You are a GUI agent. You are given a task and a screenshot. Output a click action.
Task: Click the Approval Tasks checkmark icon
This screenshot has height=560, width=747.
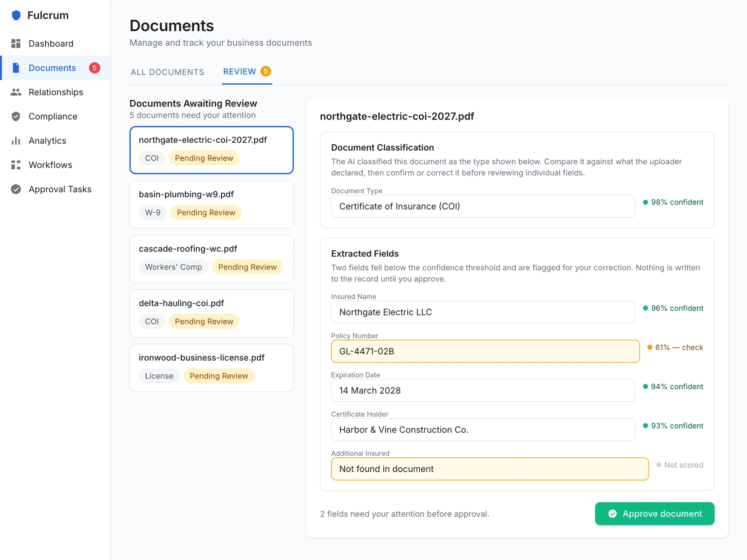(16, 189)
